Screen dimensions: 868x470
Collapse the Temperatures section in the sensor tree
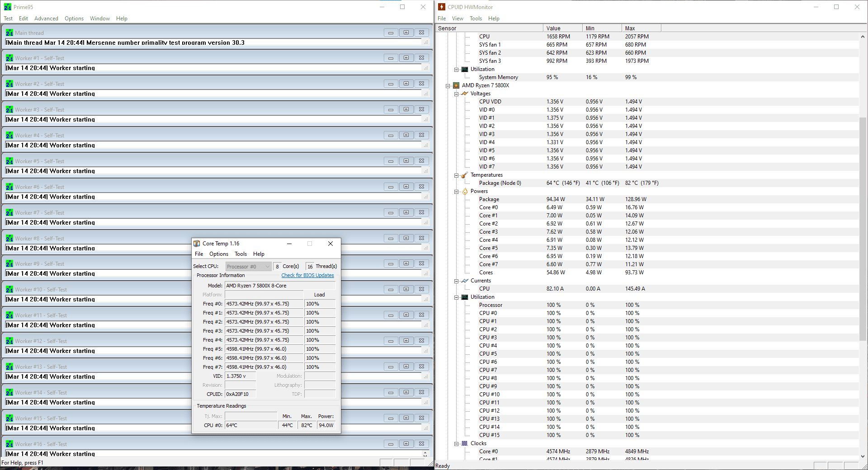coord(457,175)
